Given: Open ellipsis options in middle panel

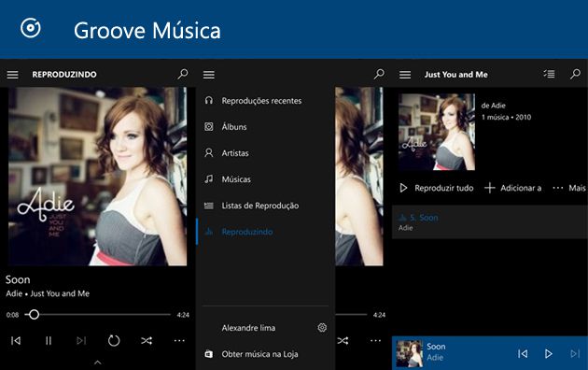Looking at the screenshot, I should 375,341.
